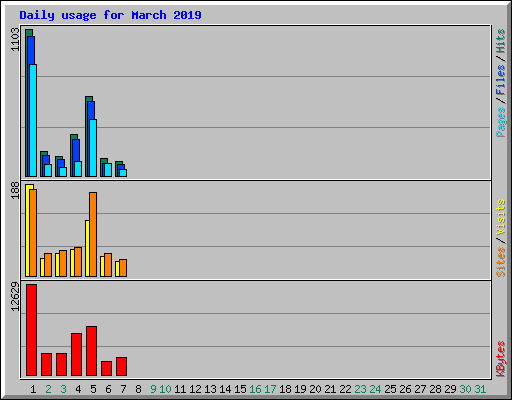512x400 pixels.
Task: Click the day 21 x-axis label
Action: tap(330, 389)
